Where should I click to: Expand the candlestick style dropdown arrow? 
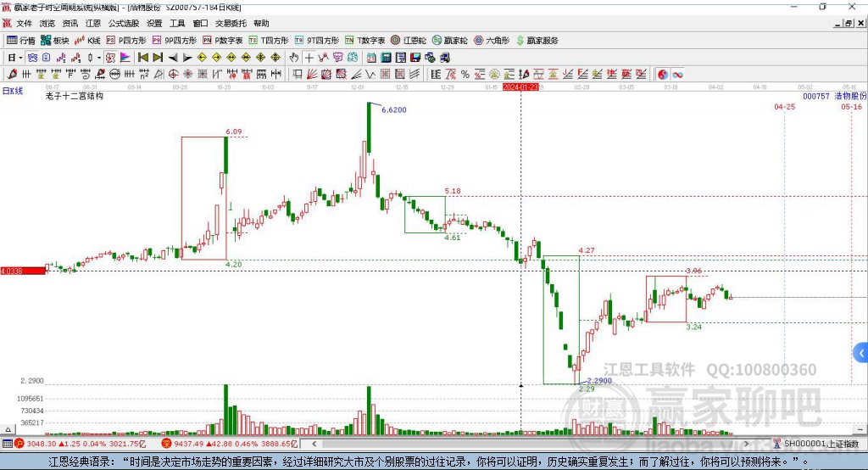99,58
